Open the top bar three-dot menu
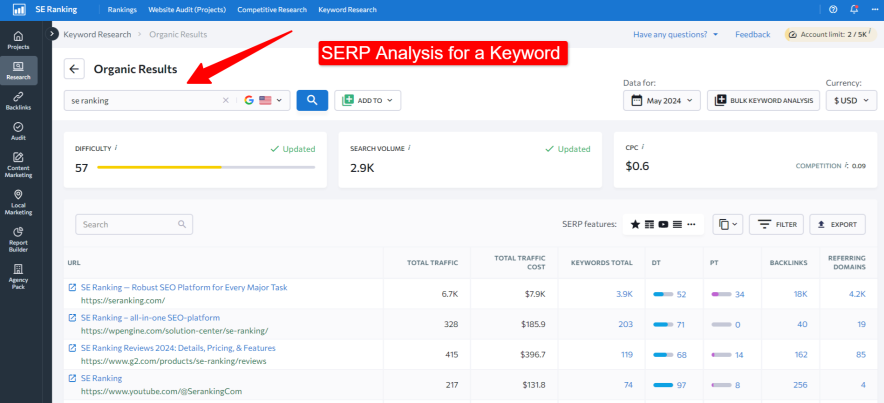Image resolution: width=884 pixels, height=403 pixels. click(x=874, y=10)
